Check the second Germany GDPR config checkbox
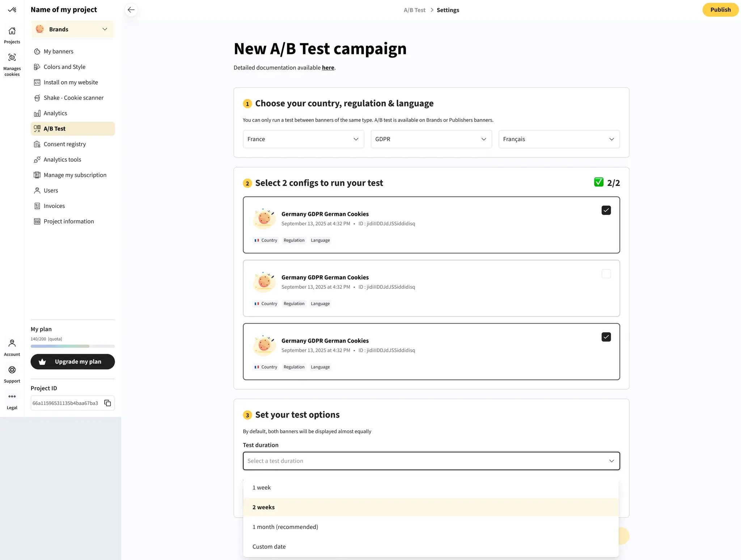Viewport: 741px width, 560px height. click(x=606, y=274)
